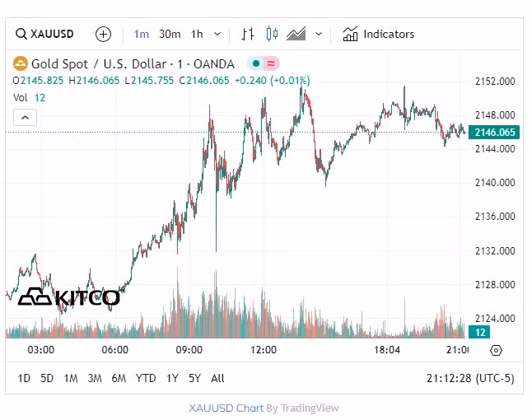Select the YTD date range
Viewport: 532px width, 420px height.
click(x=146, y=378)
